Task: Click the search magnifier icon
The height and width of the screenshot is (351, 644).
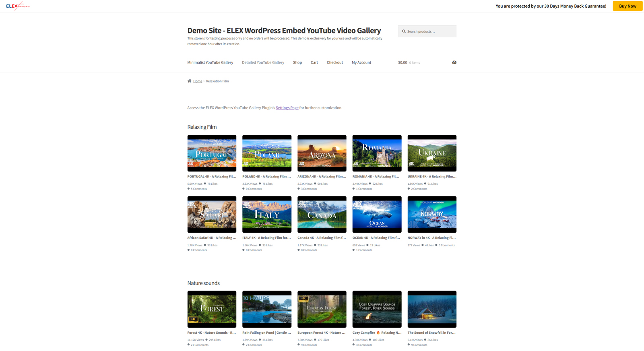Action: tap(404, 31)
